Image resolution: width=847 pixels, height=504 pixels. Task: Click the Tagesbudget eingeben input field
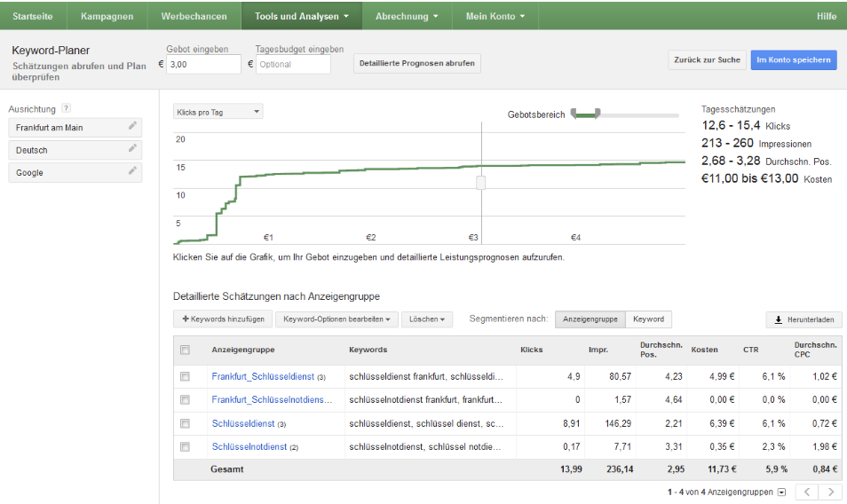[x=293, y=64]
